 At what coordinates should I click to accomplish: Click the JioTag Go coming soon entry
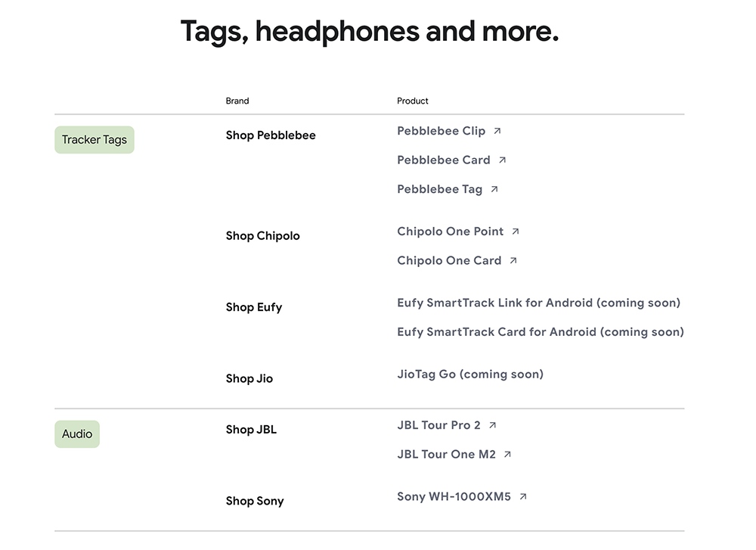[470, 374]
